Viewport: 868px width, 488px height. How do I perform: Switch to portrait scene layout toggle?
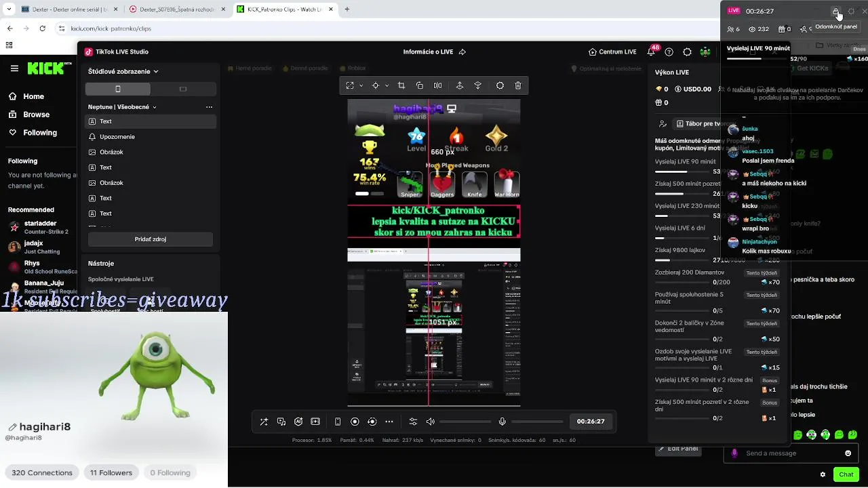pos(118,89)
